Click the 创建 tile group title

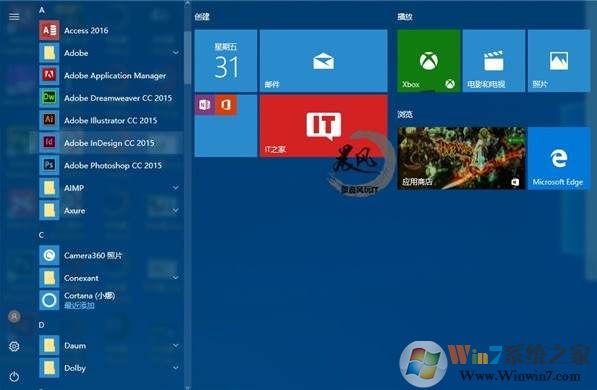tap(201, 16)
